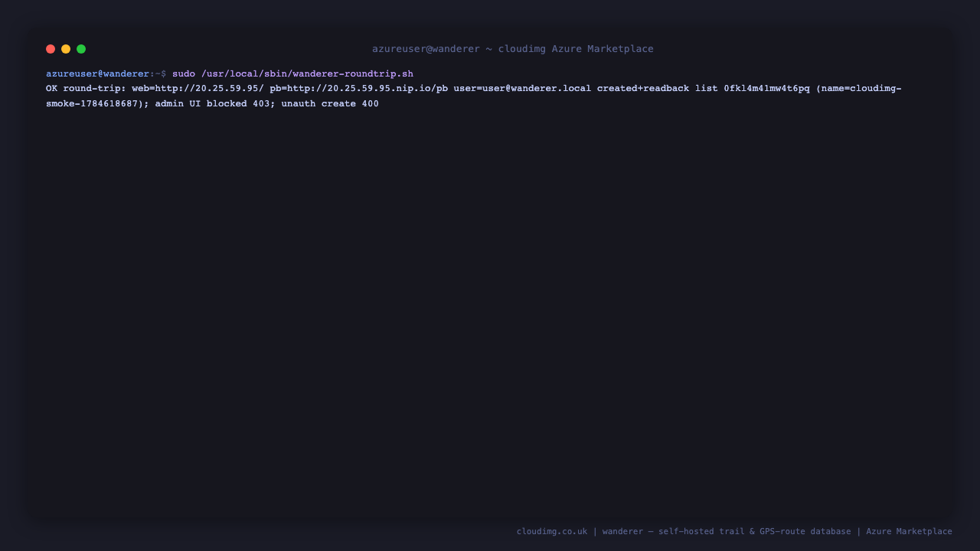Click 'user=user@wanderer.local' in the output
This screenshot has width=980, height=551.
coord(522,89)
